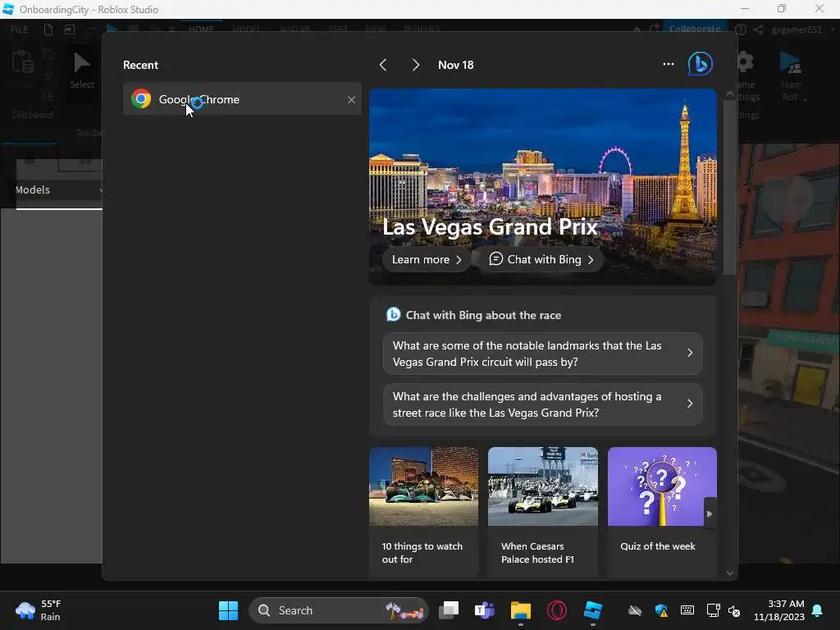
Task: Open the Models dropdown in the Toolbox
Action: point(59,189)
